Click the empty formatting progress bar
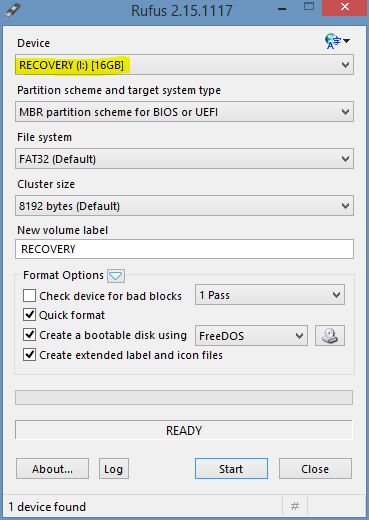 [184, 398]
